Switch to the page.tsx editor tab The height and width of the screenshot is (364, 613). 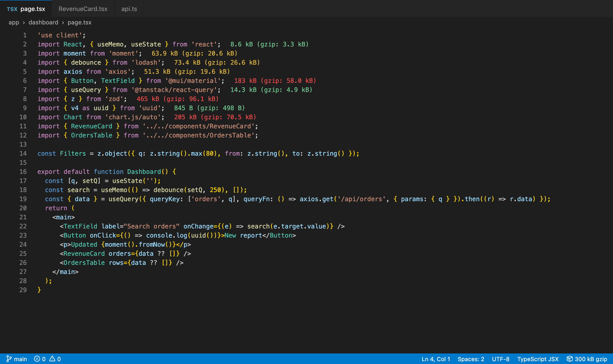click(x=26, y=9)
